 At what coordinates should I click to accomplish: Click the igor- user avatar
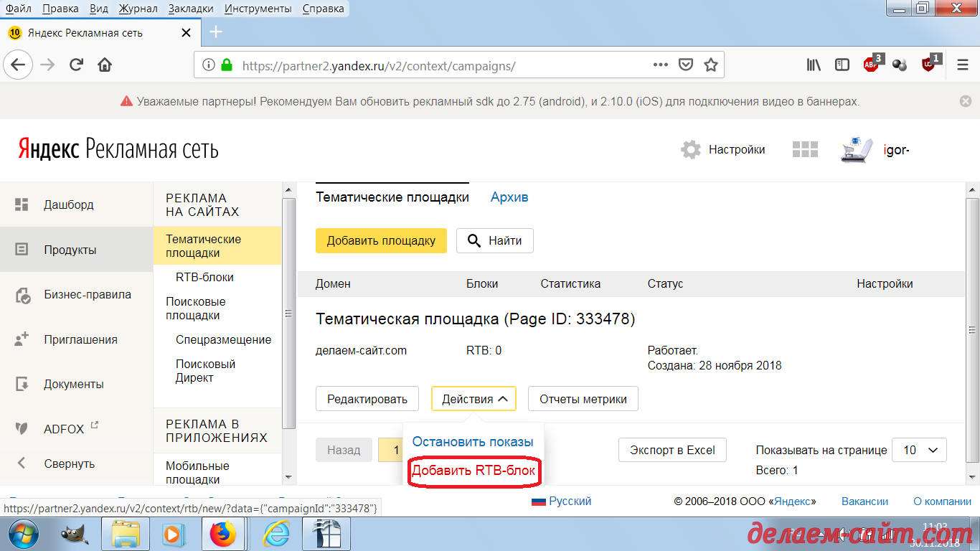pyautogui.click(x=857, y=149)
